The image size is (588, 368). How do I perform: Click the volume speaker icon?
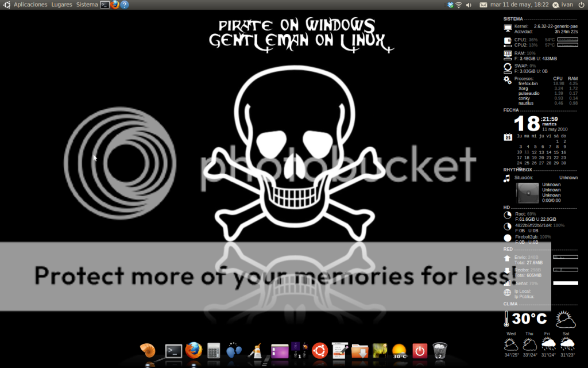[469, 5]
